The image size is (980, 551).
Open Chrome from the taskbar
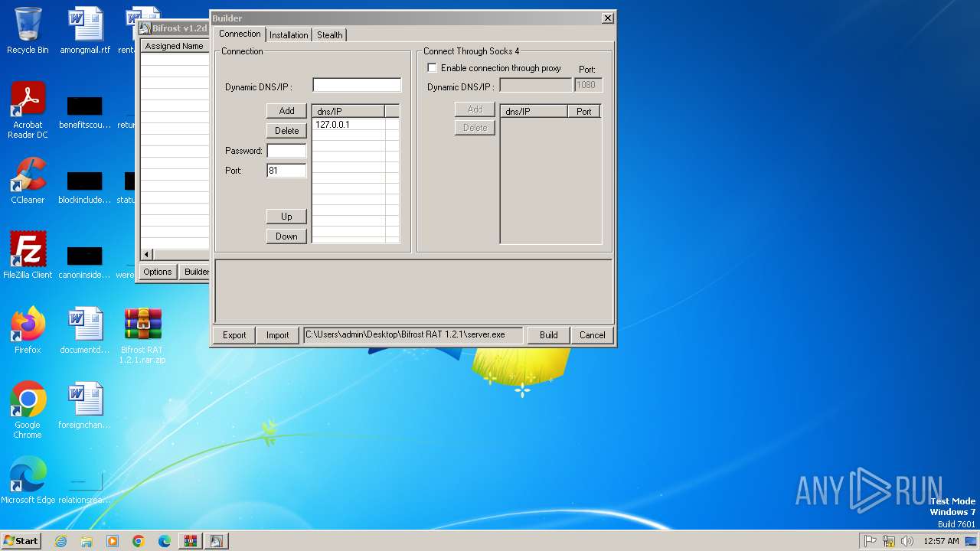pos(139,541)
